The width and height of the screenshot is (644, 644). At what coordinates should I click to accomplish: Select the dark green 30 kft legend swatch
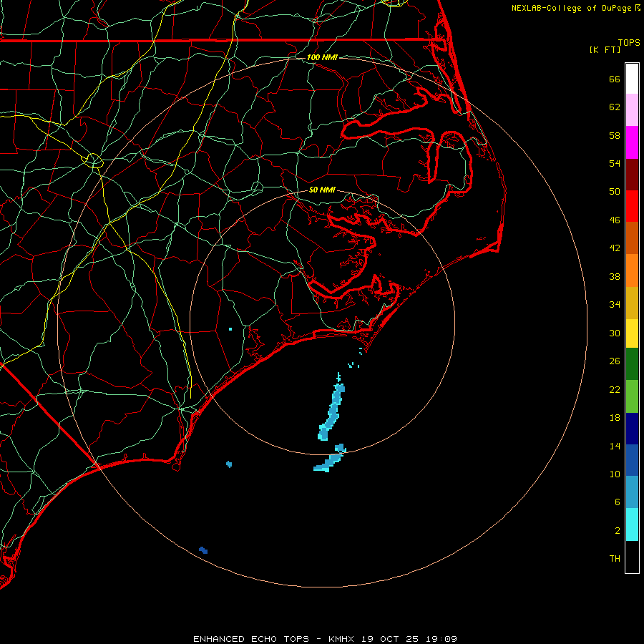click(x=632, y=364)
